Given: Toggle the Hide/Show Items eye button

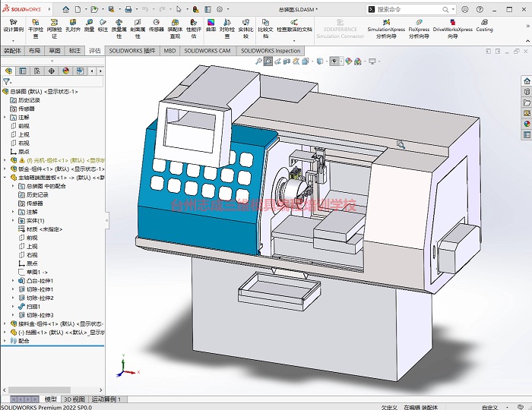Looking at the screenshot, I should point(334,61).
